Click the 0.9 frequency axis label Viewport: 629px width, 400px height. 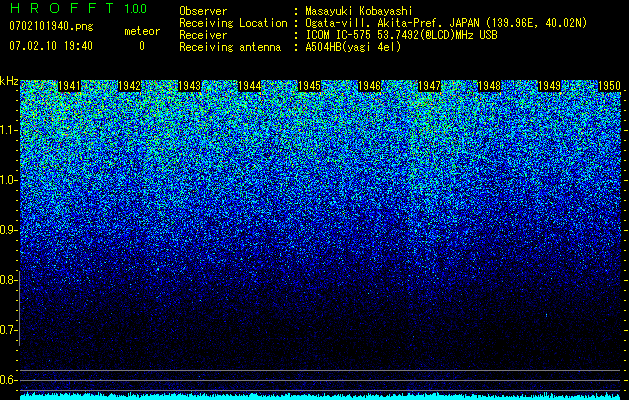point(8,230)
